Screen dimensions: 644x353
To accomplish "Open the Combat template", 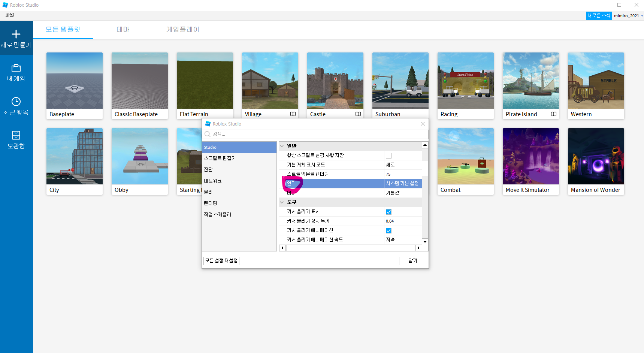I will tap(466, 162).
